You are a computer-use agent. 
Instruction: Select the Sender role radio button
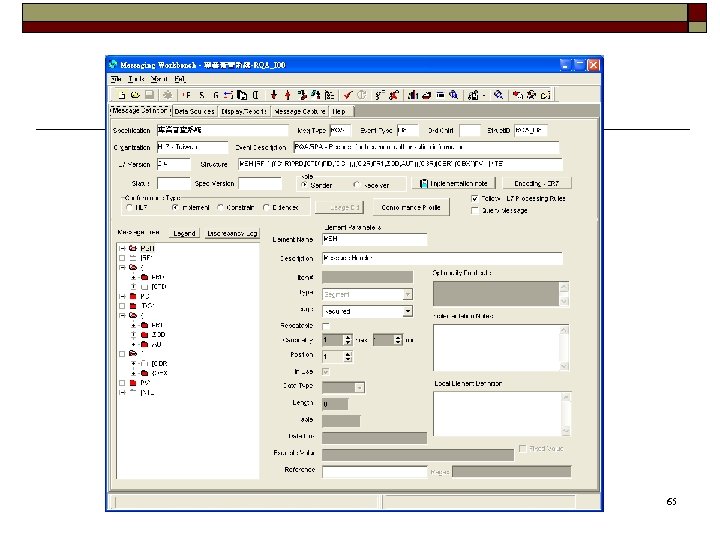(304, 185)
